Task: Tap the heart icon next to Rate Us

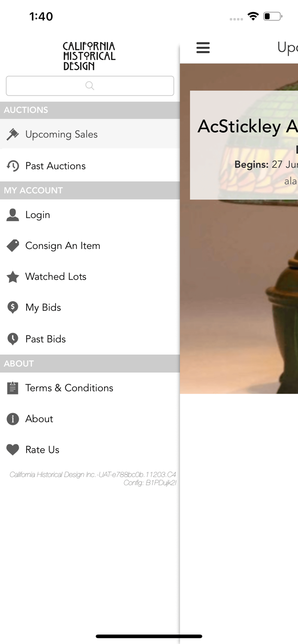Action: click(12, 450)
